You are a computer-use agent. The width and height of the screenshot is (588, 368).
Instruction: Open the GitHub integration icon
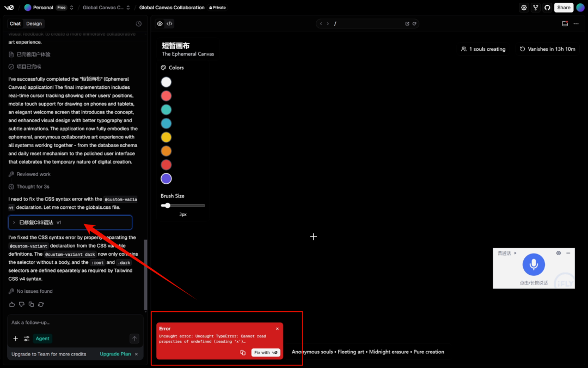click(x=547, y=8)
